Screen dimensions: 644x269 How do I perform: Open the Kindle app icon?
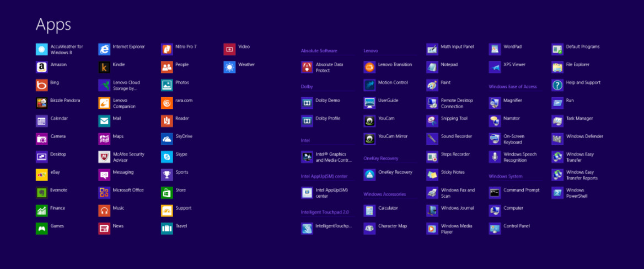104,67
